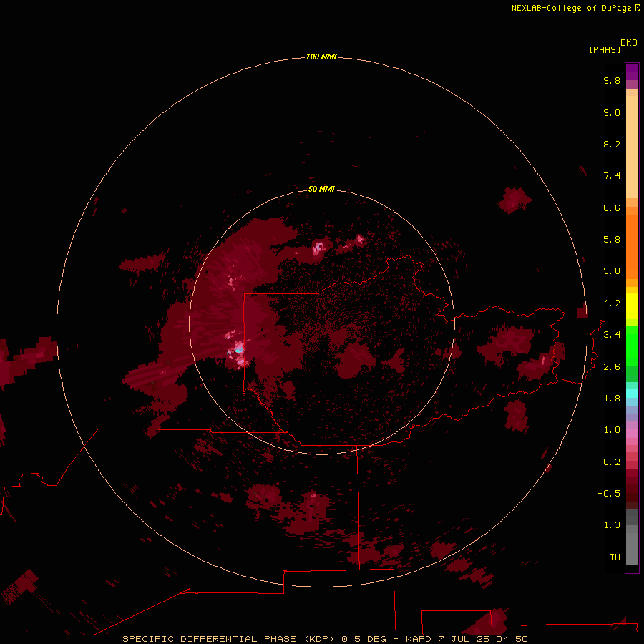Click the -0.5 scale value
Screen dimensions: 644x644
pyautogui.click(x=609, y=494)
